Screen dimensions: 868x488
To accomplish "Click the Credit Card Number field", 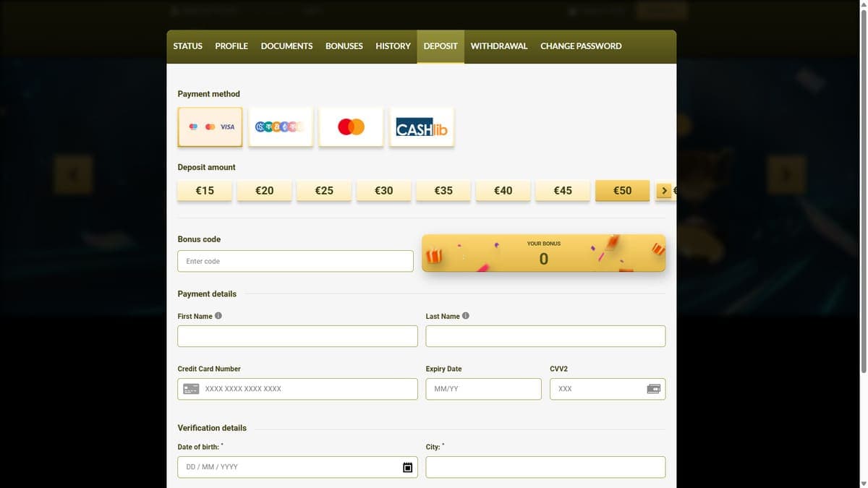I will pos(297,389).
